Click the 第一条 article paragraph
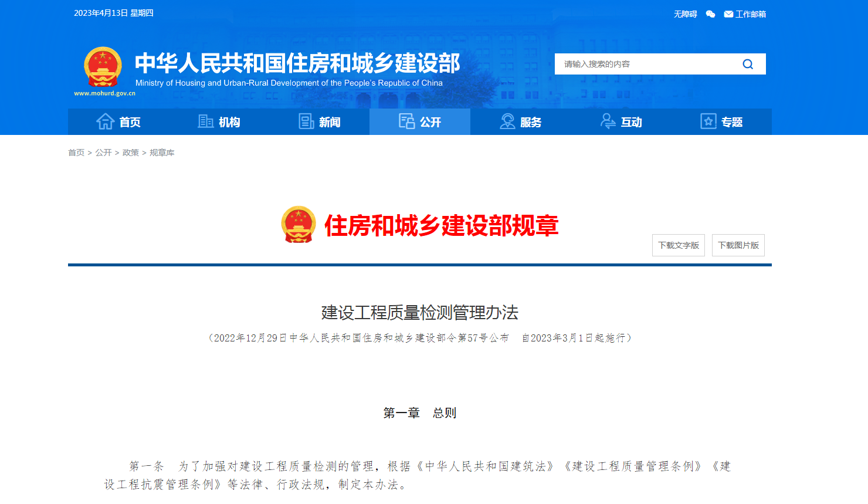This screenshot has width=868, height=504. click(418, 475)
